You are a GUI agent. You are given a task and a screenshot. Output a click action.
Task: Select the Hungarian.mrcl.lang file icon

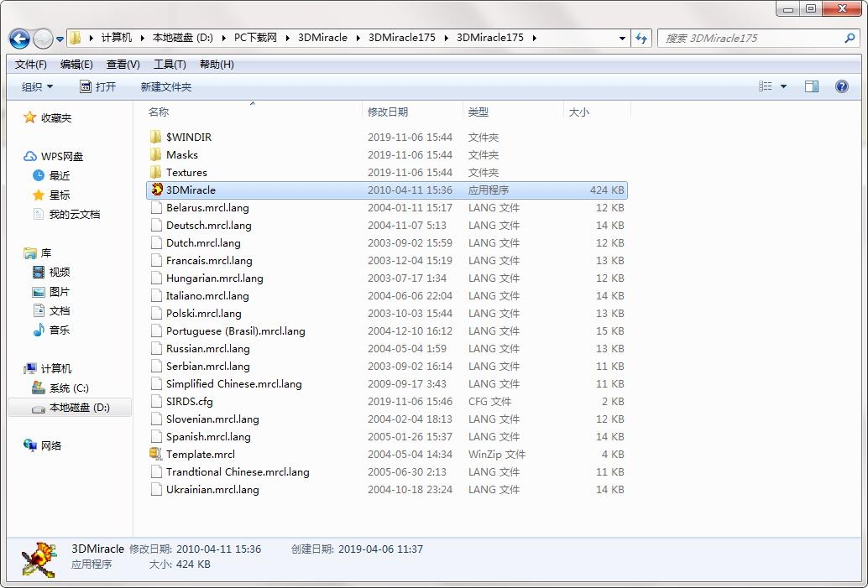(x=156, y=278)
